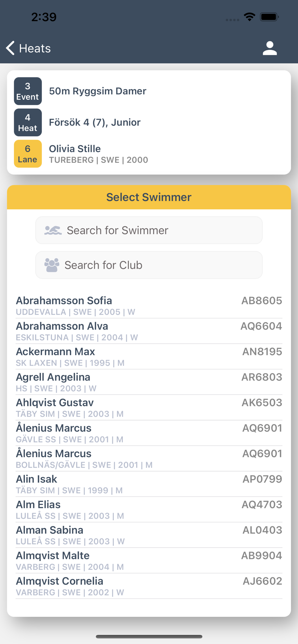Screen dimensions: 298x644
Task: Go back to Heats
Action: tap(28, 48)
